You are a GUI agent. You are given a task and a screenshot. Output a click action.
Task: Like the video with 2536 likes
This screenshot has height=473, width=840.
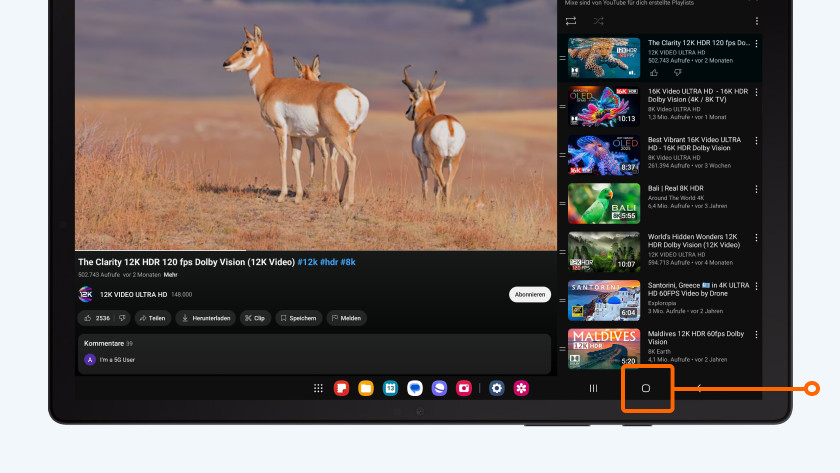tap(97, 318)
